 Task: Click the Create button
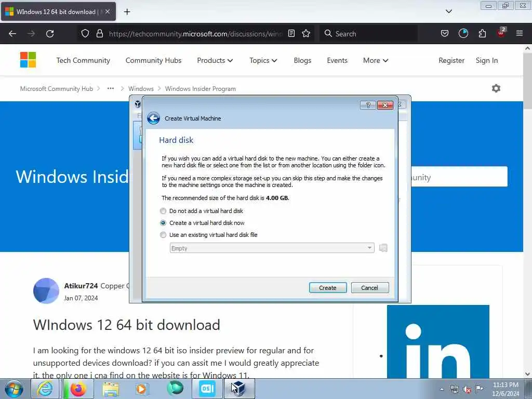(328, 288)
